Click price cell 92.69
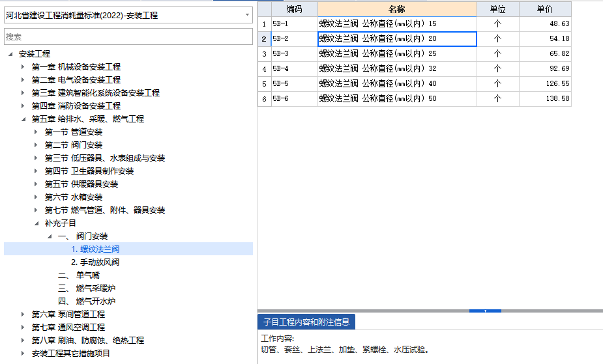The image size is (603, 364). click(546, 69)
